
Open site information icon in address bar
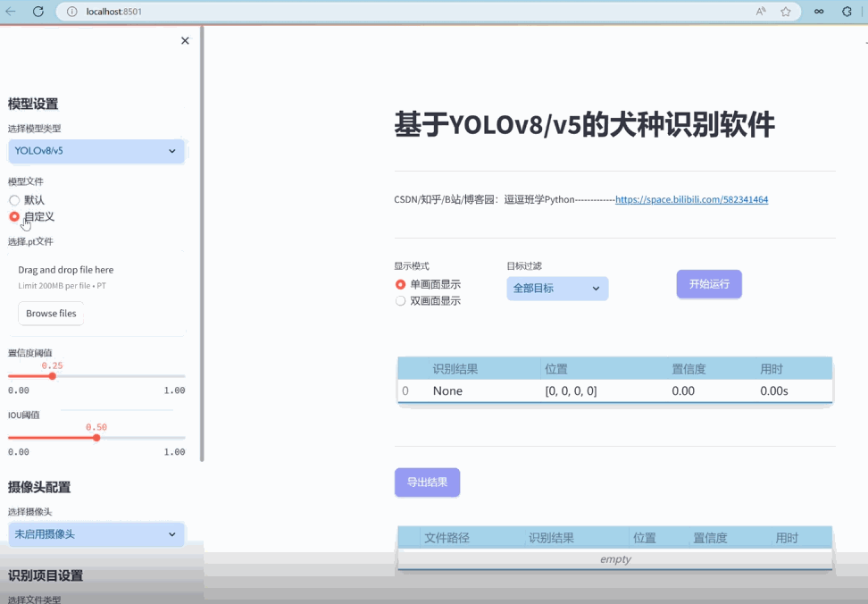[x=71, y=12]
